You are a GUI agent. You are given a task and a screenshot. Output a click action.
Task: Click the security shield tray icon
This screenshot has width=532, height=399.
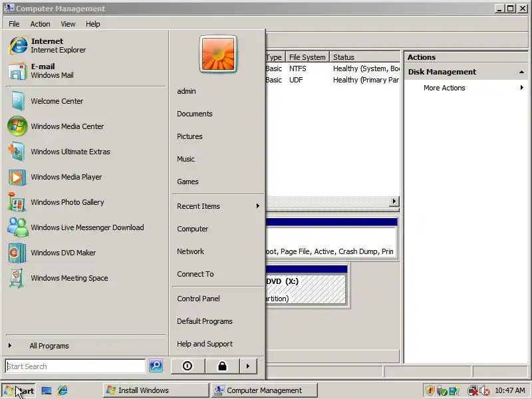tap(430, 390)
